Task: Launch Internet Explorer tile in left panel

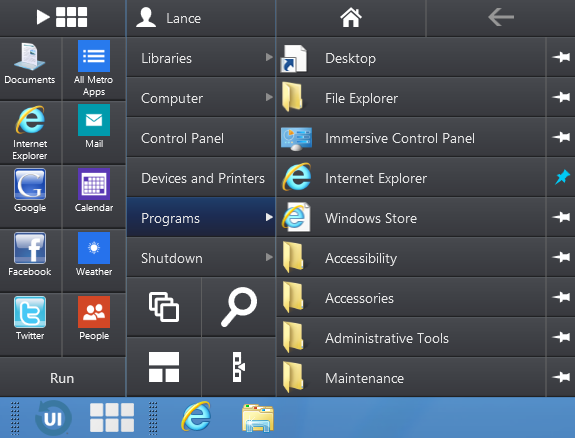Action: (30, 133)
